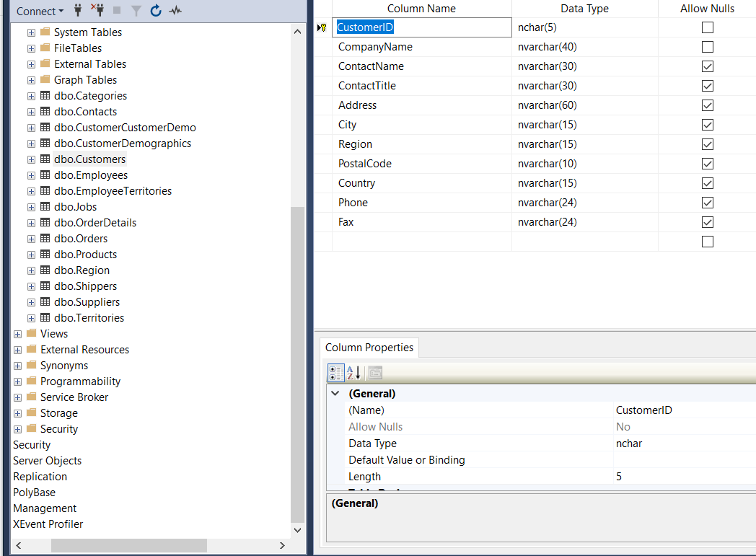Viewport: 756px width, 556px height.
Task: Uncheck Allow Nulls for ContactTitle
Action: coord(707,86)
